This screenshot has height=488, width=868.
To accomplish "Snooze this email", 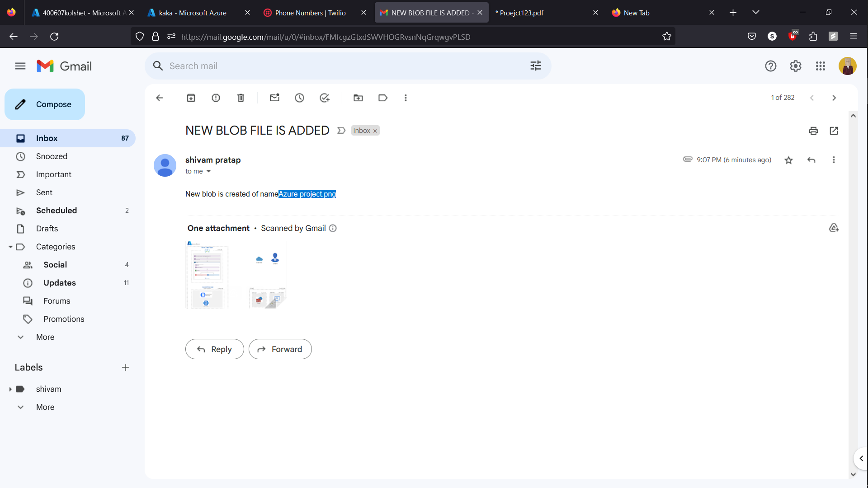I will (x=299, y=98).
